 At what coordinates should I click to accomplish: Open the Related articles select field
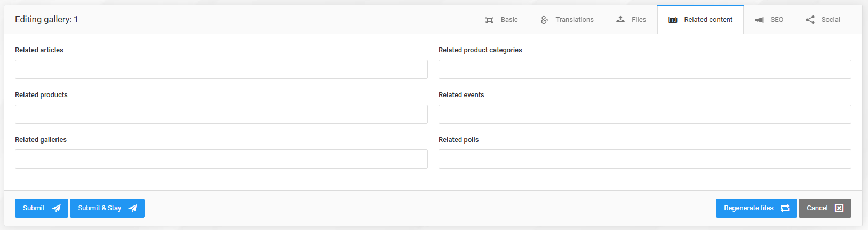pos(221,69)
